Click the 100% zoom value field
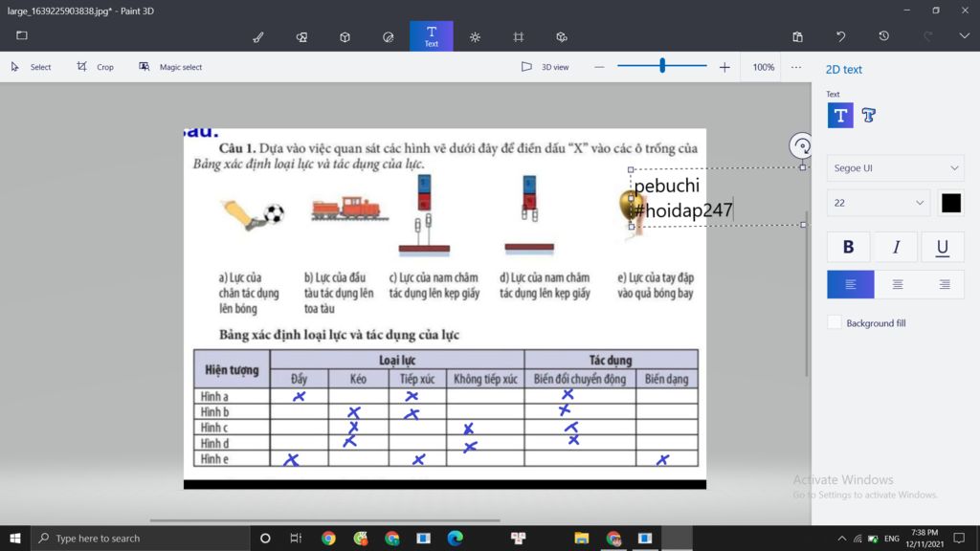 click(x=763, y=67)
